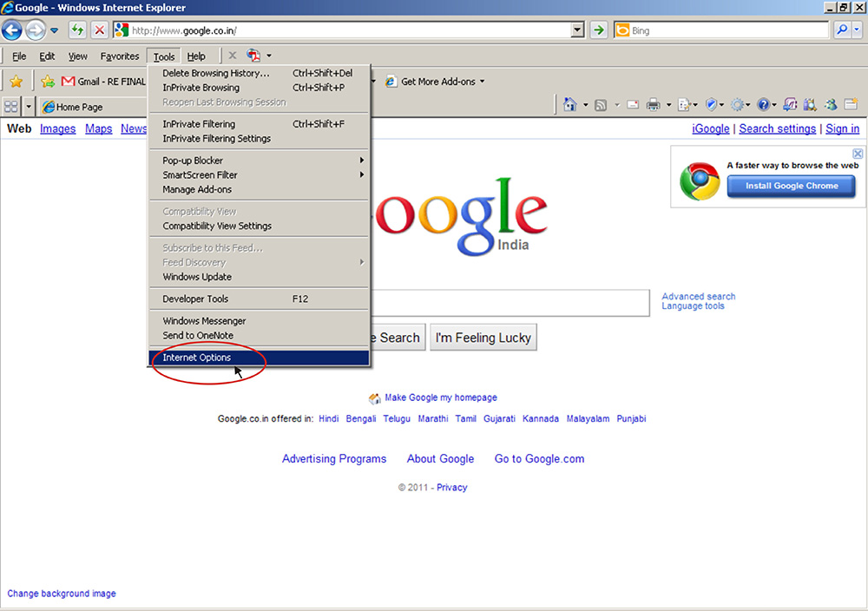Image resolution: width=868 pixels, height=611 pixels.
Task: Choose InPrivate Browsing from Tools menu
Action: pyautogui.click(x=259, y=88)
